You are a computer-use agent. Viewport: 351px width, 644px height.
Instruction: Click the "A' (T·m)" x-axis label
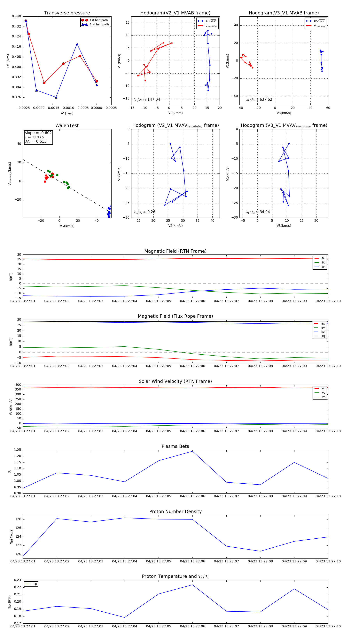point(67,113)
